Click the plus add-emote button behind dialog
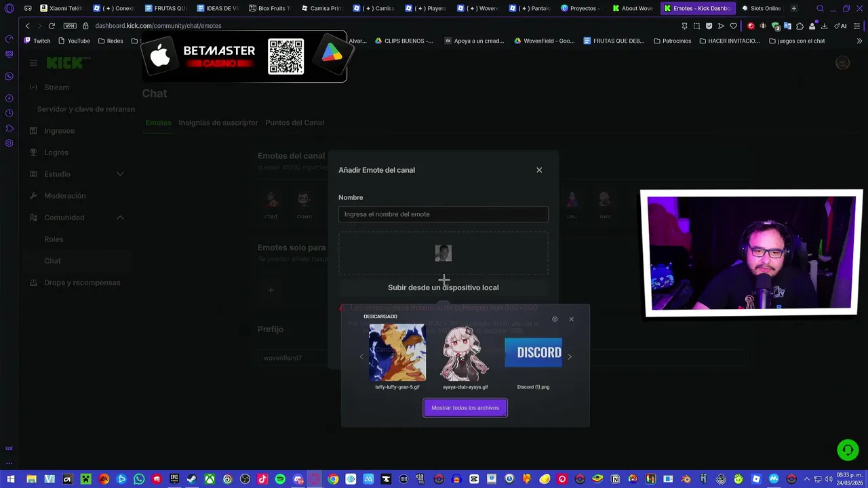 (x=271, y=290)
